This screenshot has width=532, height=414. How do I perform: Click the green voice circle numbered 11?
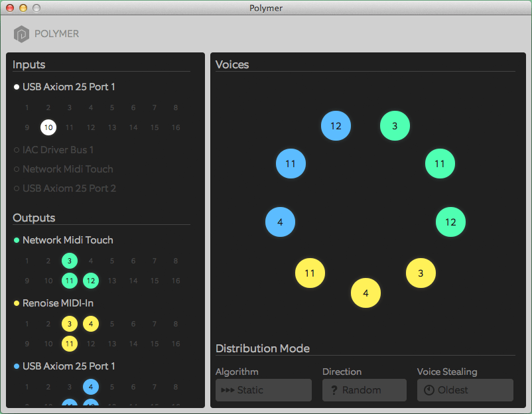[440, 164]
